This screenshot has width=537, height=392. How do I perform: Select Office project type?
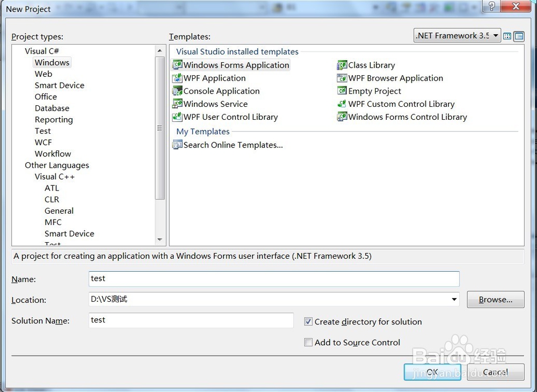click(46, 97)
